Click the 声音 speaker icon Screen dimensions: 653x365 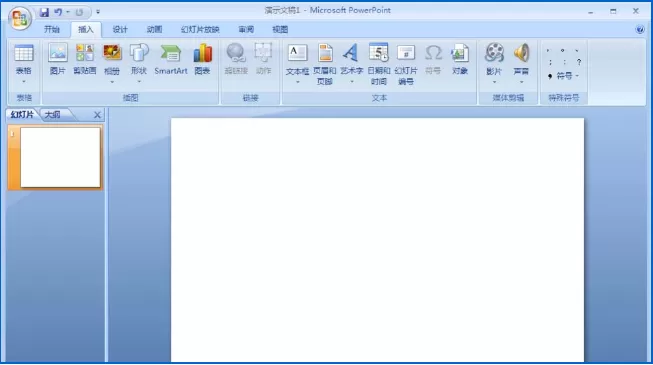pyautogui.click(x=521, y=53)
